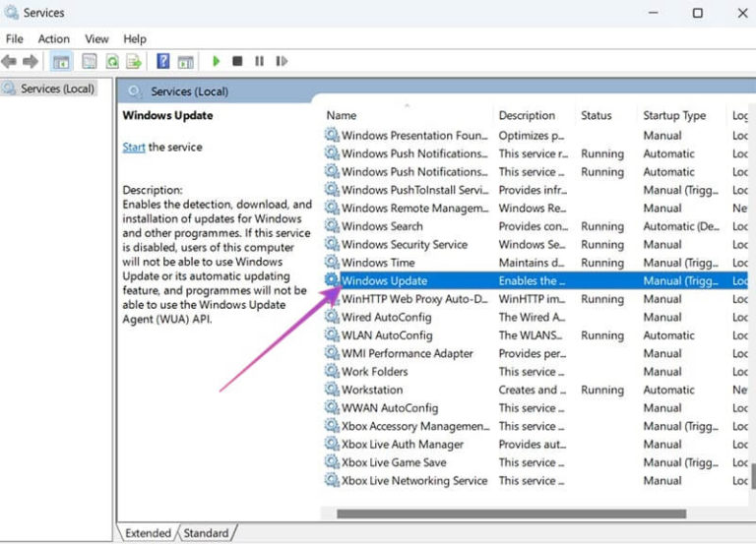Image resolution: width=756 pixels, height=544 pixels.
Task: Switch to the Extended tab
Action: pyautogui.click(x=148, y=533)
